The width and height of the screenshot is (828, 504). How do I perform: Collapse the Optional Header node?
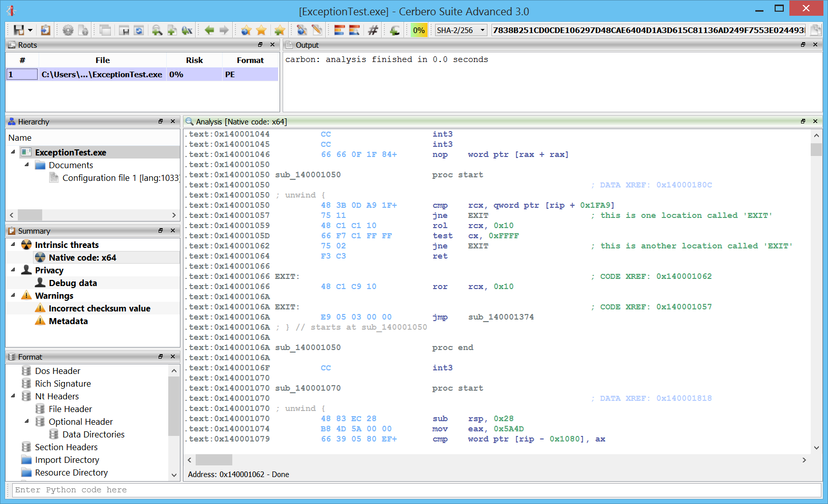pyautogui.click(x=27, y=421)
